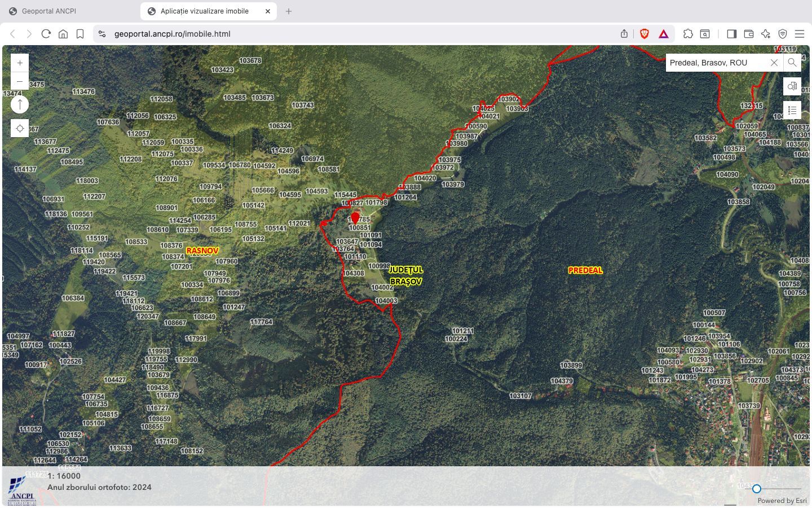Viewport: 812px width, 508px height.
Task: Click the Powered by Esri link
Action: [x=782, y=500]
